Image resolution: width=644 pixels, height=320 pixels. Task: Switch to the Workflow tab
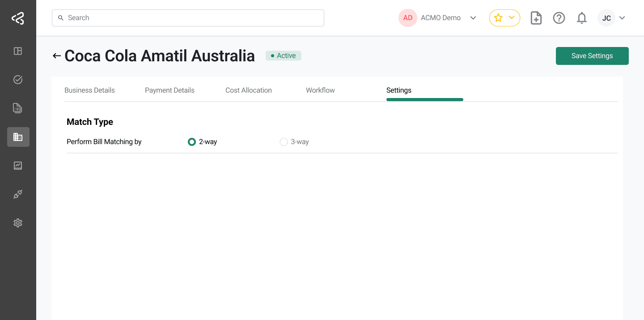[320, 90]
